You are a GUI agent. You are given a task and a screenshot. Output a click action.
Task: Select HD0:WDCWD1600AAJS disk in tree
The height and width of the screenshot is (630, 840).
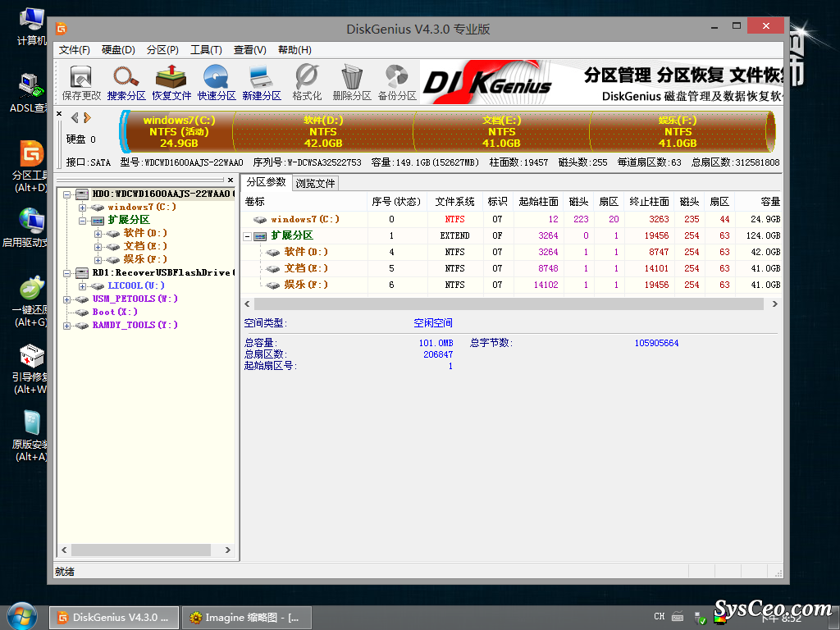[163, 194]
